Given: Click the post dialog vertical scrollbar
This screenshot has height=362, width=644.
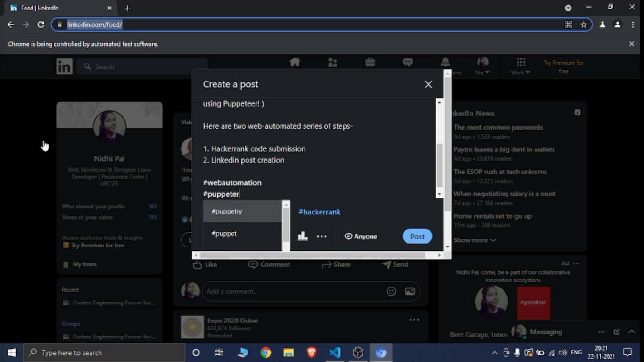Looking at the screenshot, I should [439, 165].
